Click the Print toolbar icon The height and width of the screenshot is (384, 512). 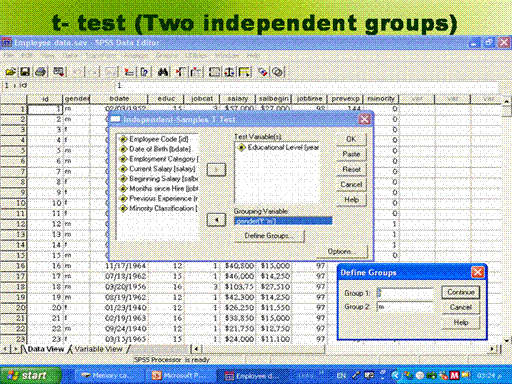coord(41,72)
